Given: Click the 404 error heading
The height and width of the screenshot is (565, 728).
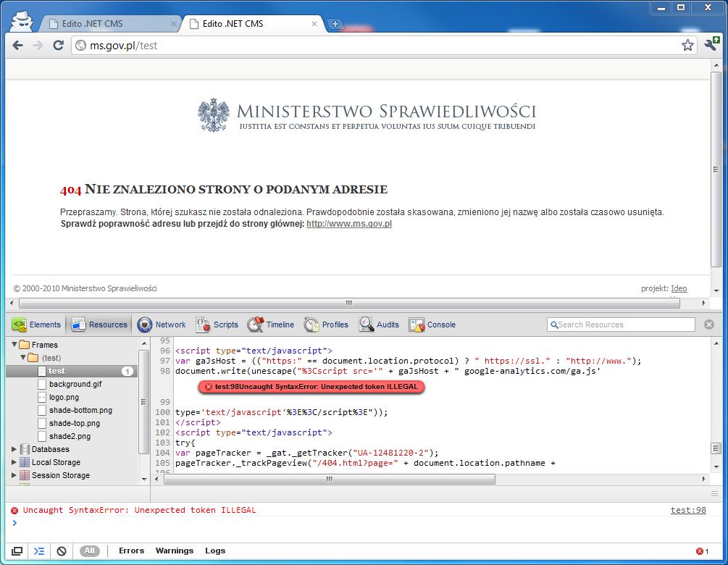Looking at the screenshot, I should click(x=223, y=189).
